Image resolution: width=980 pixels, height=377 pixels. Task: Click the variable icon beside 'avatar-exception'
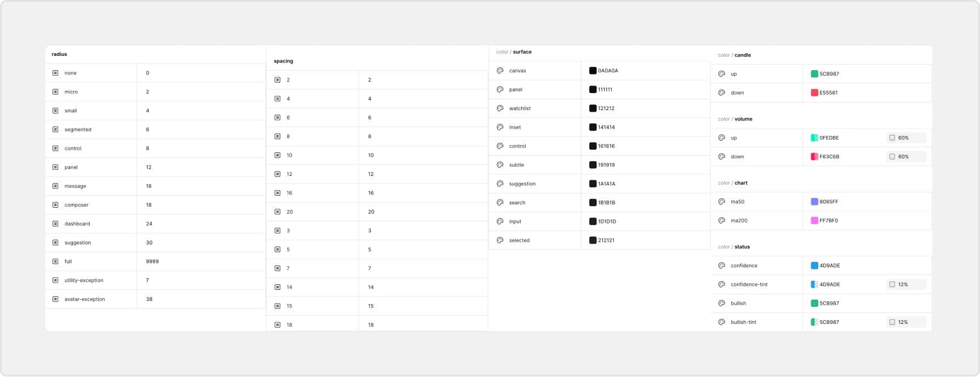pos(55,299)
